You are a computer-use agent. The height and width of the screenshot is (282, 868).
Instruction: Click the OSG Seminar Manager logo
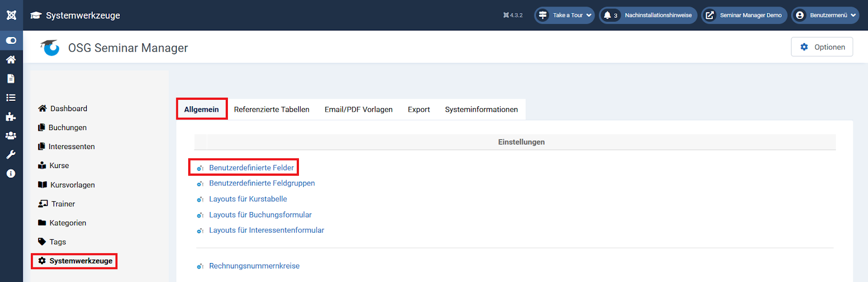pos(50,48)
